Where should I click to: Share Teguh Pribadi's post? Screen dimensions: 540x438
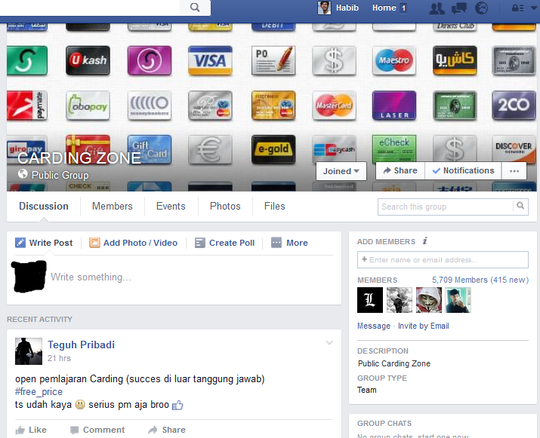coord(167,430)
